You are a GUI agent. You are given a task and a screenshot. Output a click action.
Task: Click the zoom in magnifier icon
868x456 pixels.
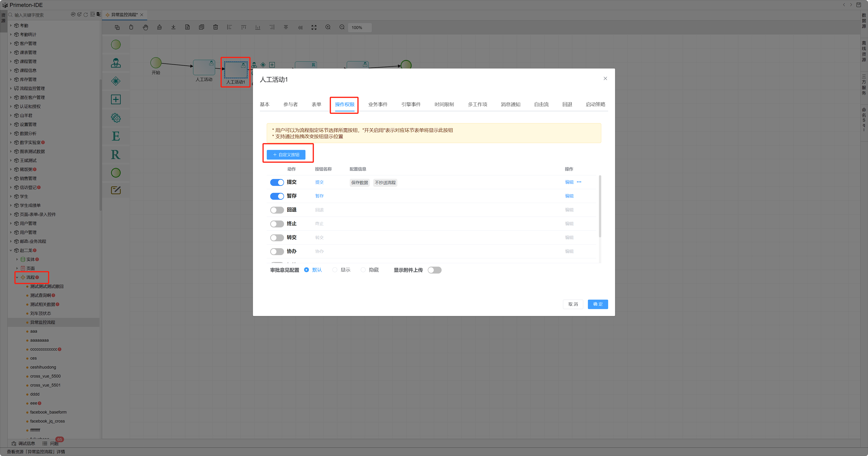[328, 27]
